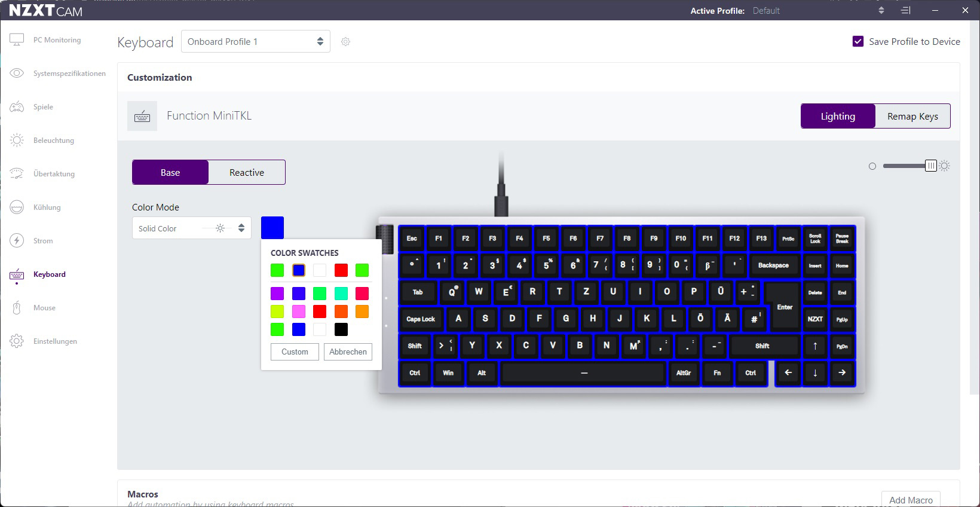The image size is (980, 507).
Task: Select the PrtSc key
Action: [x=788, y=239]
